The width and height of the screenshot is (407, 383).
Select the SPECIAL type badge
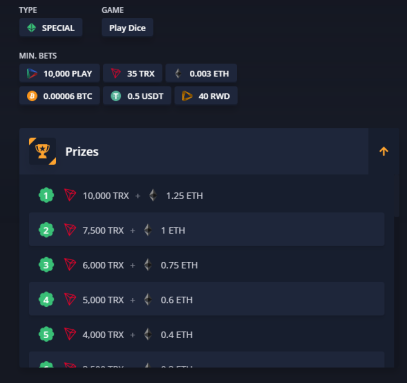51,28
